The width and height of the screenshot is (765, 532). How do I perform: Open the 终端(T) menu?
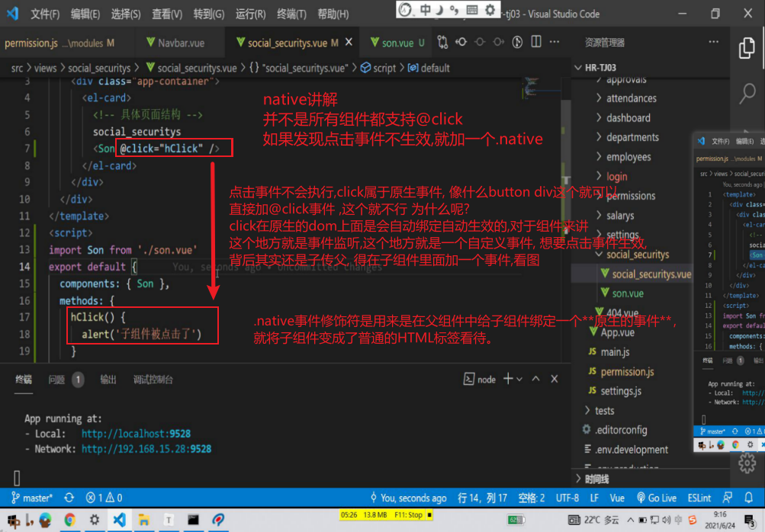pyautogui.click(x=292, y=14)
